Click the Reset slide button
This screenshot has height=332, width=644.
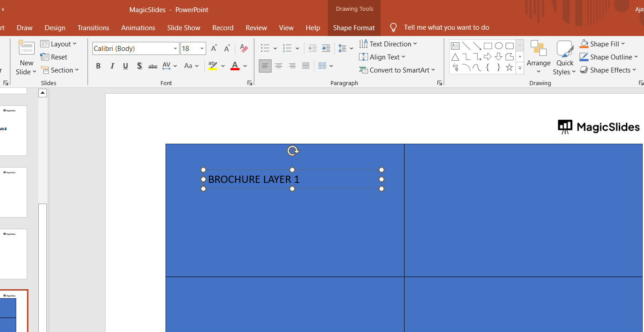coord(54,57)
